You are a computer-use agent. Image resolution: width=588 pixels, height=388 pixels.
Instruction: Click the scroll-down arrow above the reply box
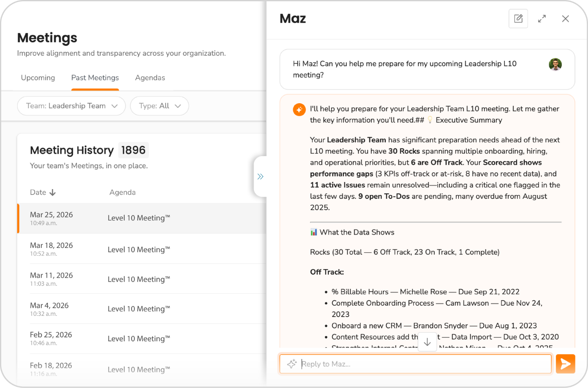coord(427,342)
